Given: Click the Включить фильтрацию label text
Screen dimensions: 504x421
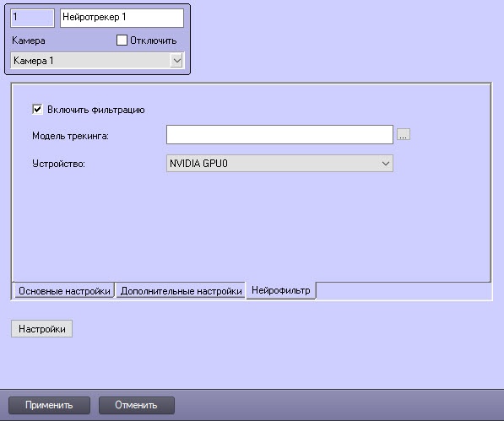Looking at the screenshot, I should [x=96, y=110].
